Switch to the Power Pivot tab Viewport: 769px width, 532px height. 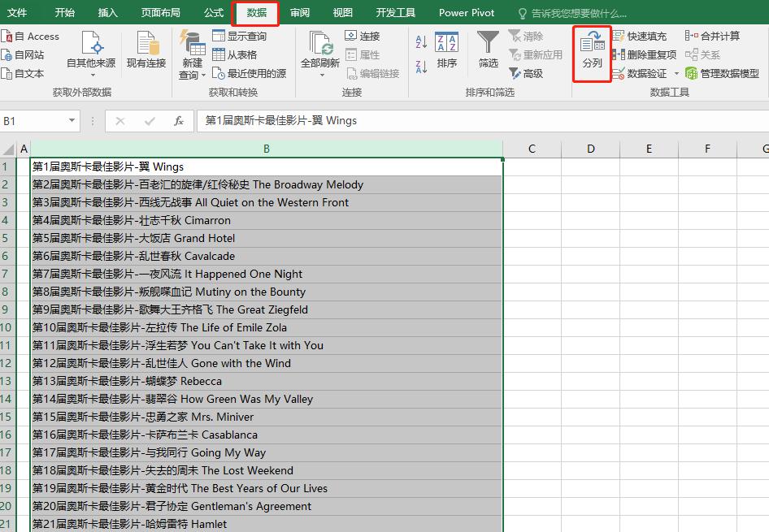pyautogui.click(x=466, y=12)
